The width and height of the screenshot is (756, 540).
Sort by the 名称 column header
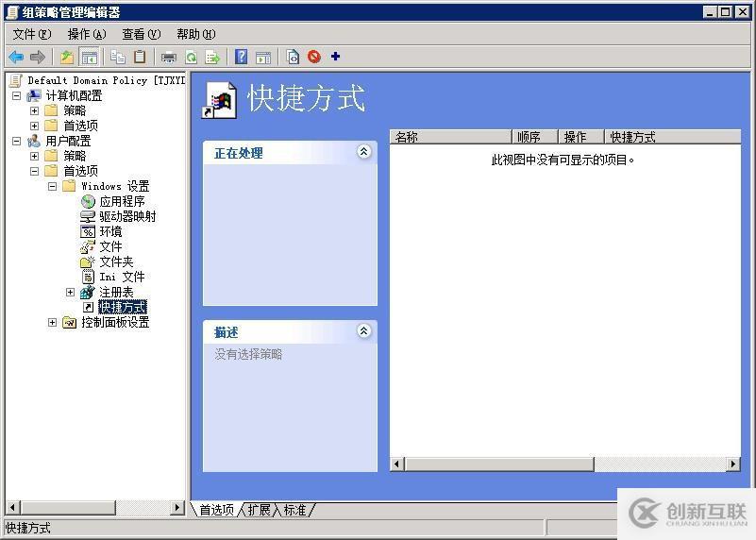point(450,137)
